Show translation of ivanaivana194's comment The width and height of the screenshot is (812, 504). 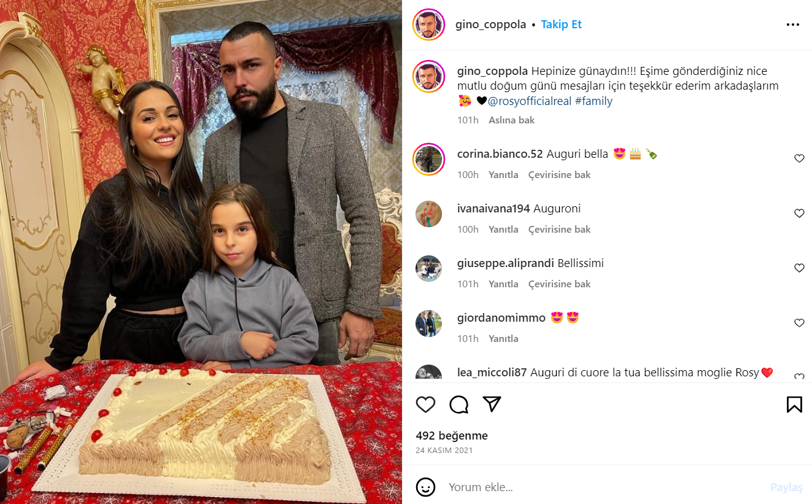tap(559, 230)
